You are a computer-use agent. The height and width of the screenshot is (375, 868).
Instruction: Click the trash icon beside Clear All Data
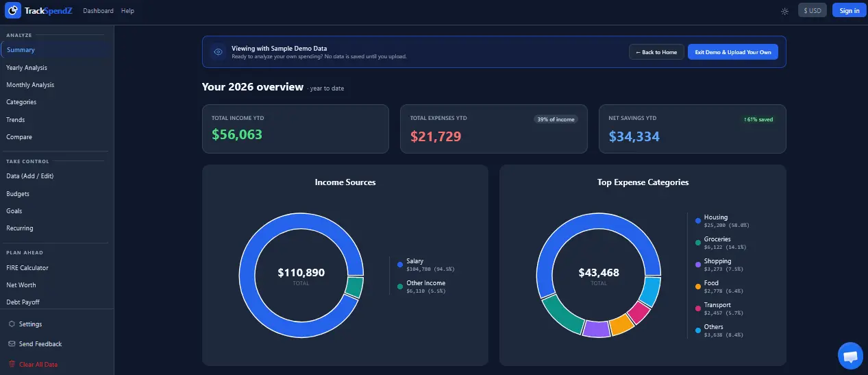[x=12, y=364]
